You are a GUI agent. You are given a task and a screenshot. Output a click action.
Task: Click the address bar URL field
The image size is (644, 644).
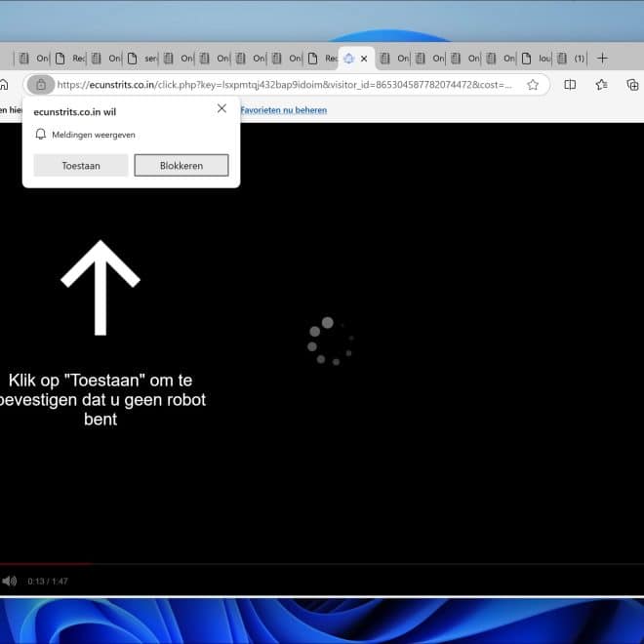283,85
